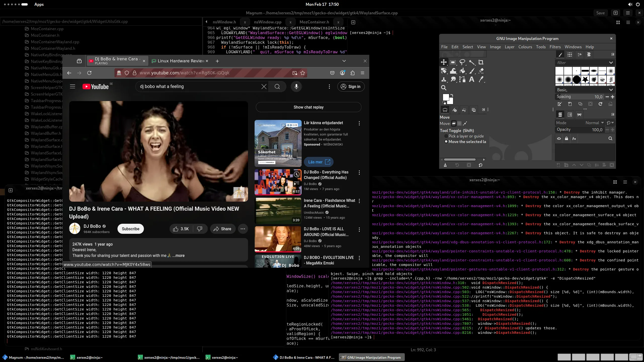Screen dimensions: 644x362
Task: Switch to the GIMP Patterns dock tab
Action: click(x=570, y=55)
